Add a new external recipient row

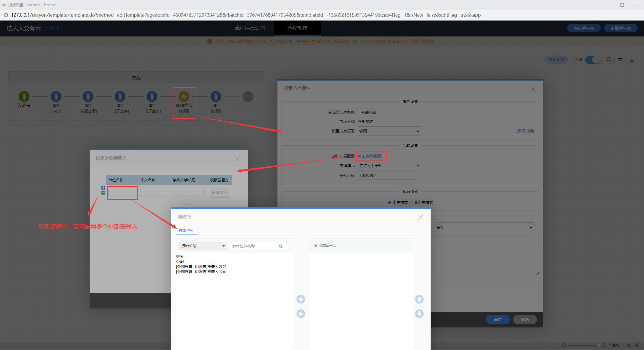[x=103, y=188]
